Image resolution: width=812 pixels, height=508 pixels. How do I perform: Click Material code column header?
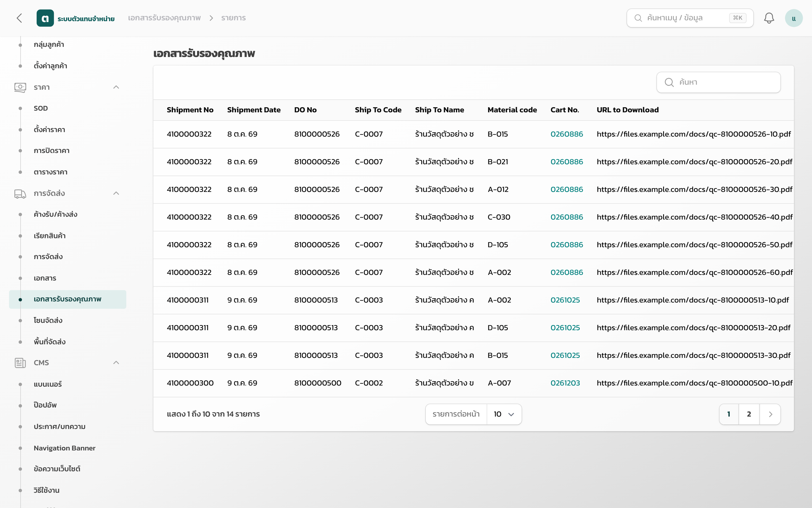point(512,110)
